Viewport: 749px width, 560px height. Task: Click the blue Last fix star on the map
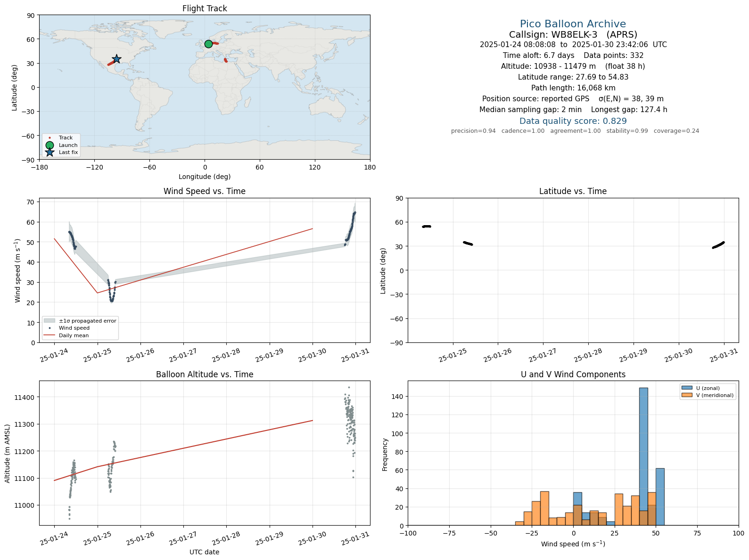click(x=116, y=59)
